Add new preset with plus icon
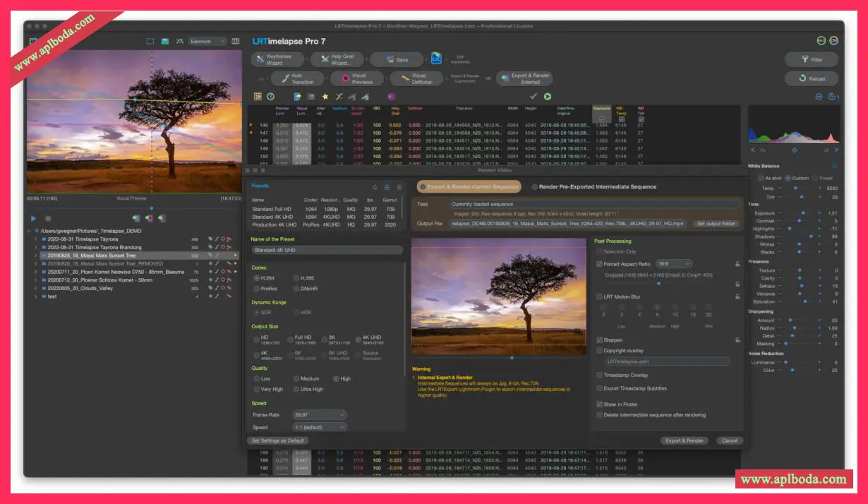 (387, 187)
